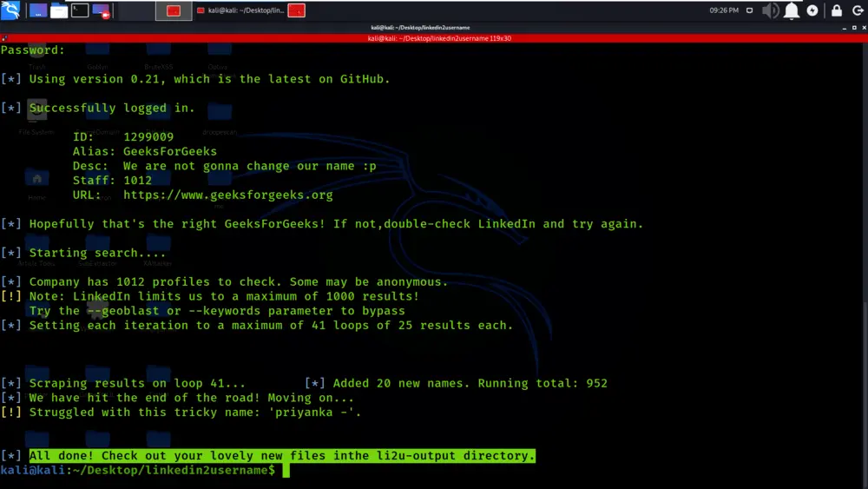Click the kali@kali shell prompt text
The height and width of the screenshot is (489, 868).
tap(137, 470)
